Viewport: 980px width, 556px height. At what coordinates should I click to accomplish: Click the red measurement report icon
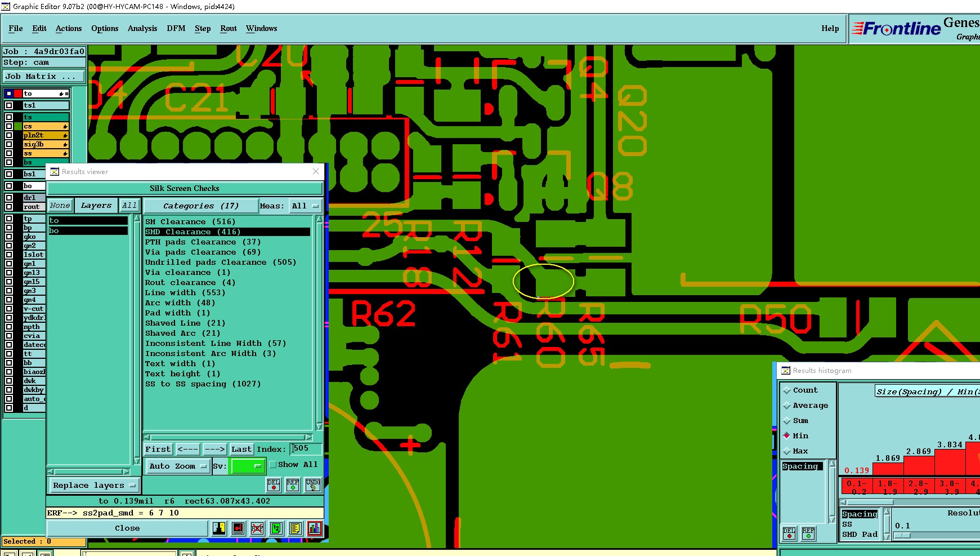(x=238, y=528)
